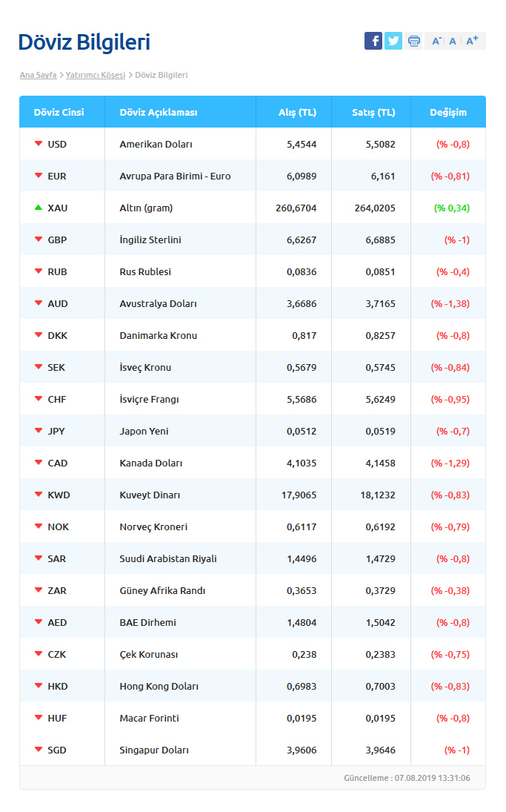This screenshot has width=506, height=812.
Task: Click GBP change value (% -1)
Action: (x=457, y=240)
